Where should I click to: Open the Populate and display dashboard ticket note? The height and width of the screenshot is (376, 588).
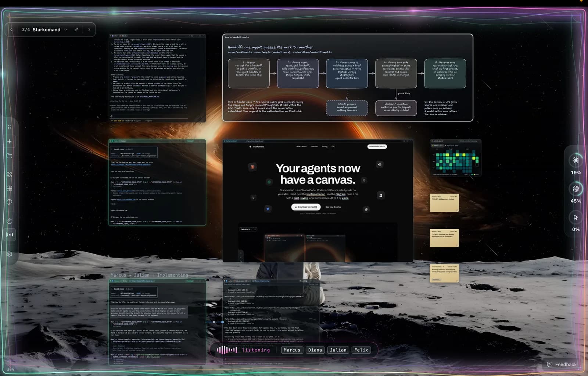[444, 238]
